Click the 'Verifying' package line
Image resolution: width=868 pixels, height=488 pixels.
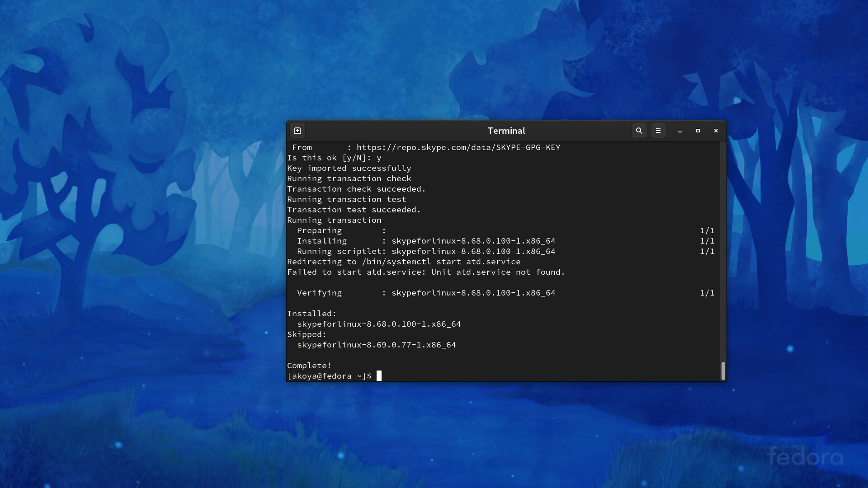[x=505, y=293]
